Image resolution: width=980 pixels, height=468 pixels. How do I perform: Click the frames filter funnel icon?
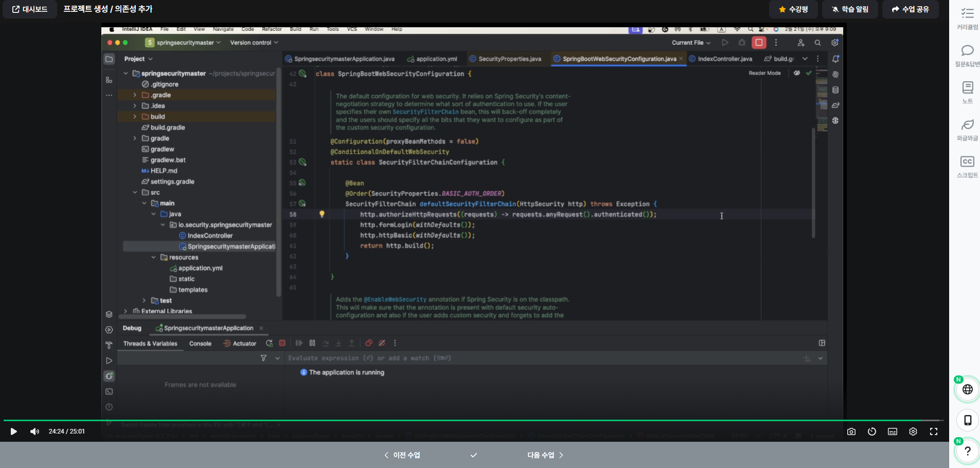[263, 358]
